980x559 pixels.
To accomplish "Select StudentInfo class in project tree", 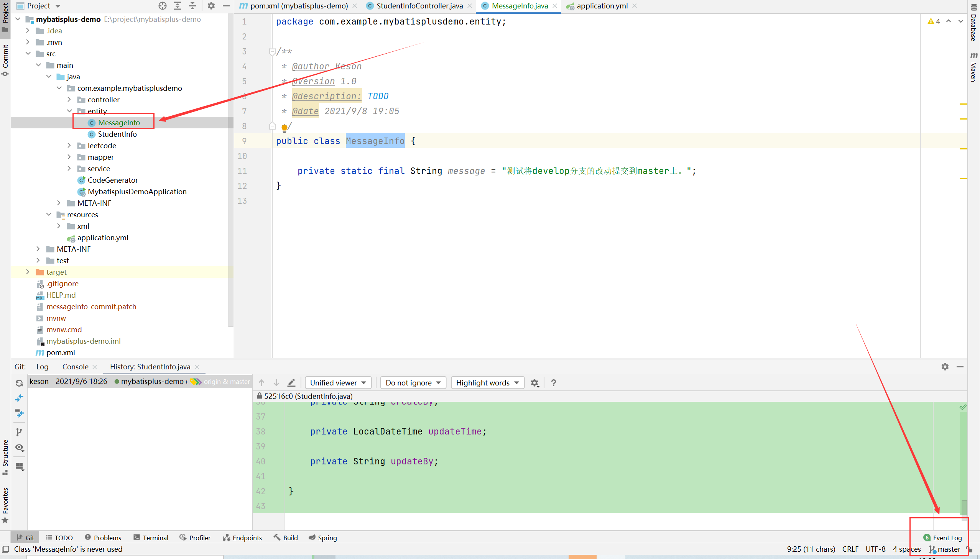I will pos(117,134).
